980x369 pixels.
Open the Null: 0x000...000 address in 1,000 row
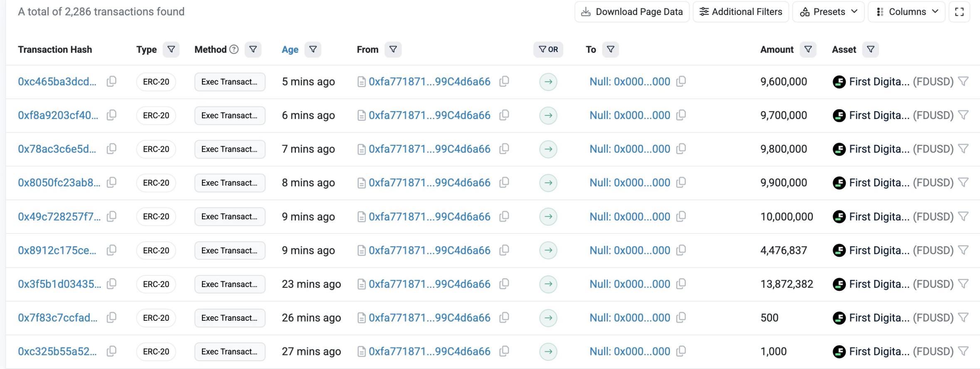pyautogui.click(x=630, y=352)
